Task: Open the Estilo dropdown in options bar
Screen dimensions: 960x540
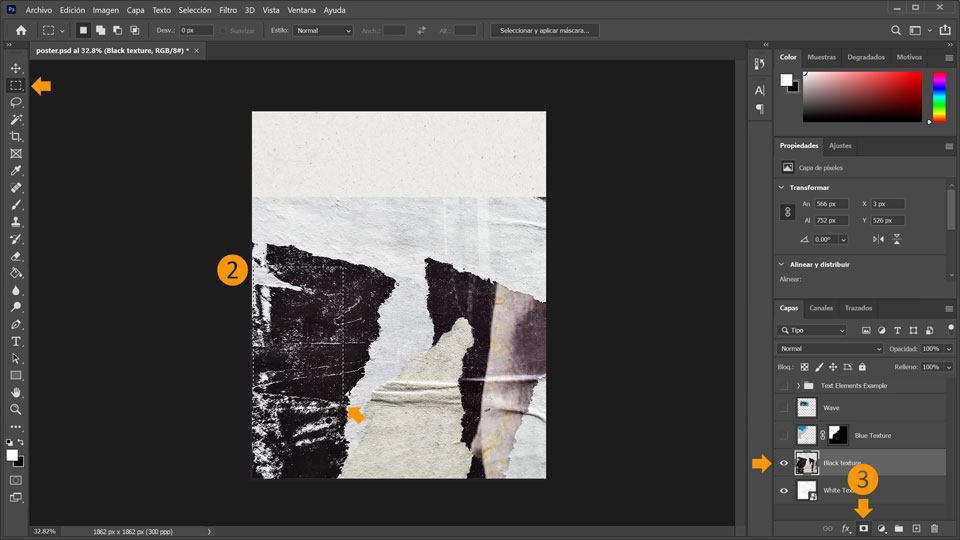Action: pos(323,31)
